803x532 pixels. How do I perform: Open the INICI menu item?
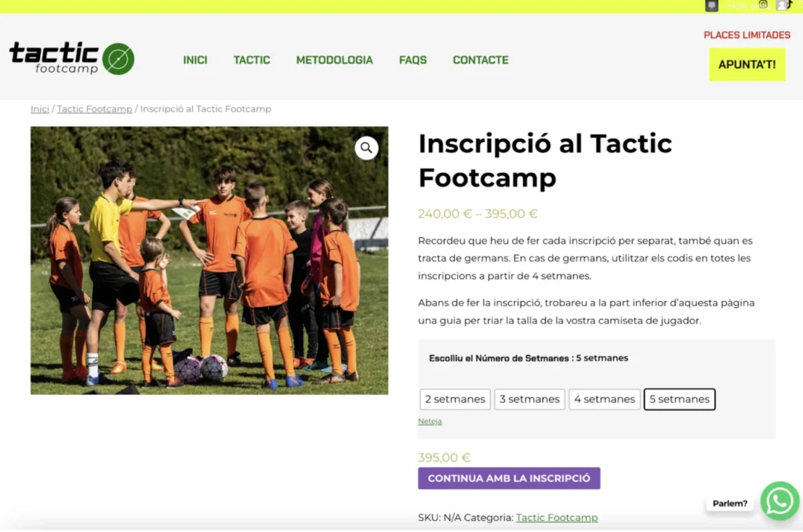[x=195, y=60]
